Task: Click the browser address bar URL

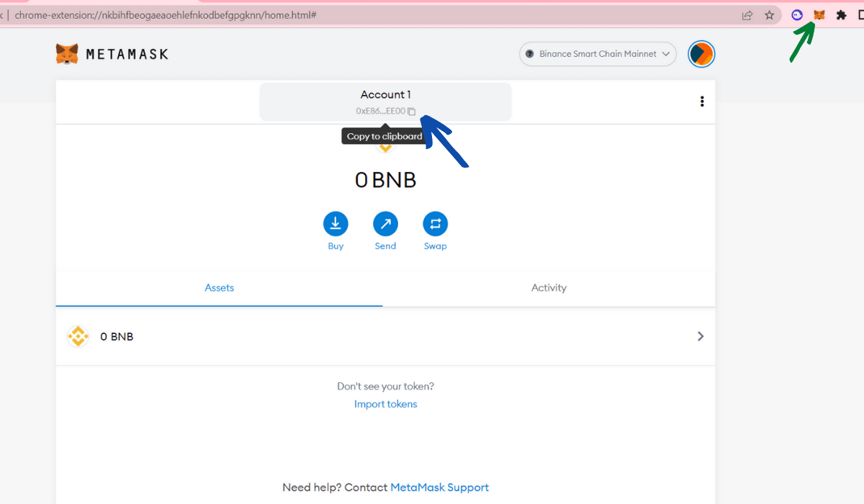Action: (x=167, y=14)
